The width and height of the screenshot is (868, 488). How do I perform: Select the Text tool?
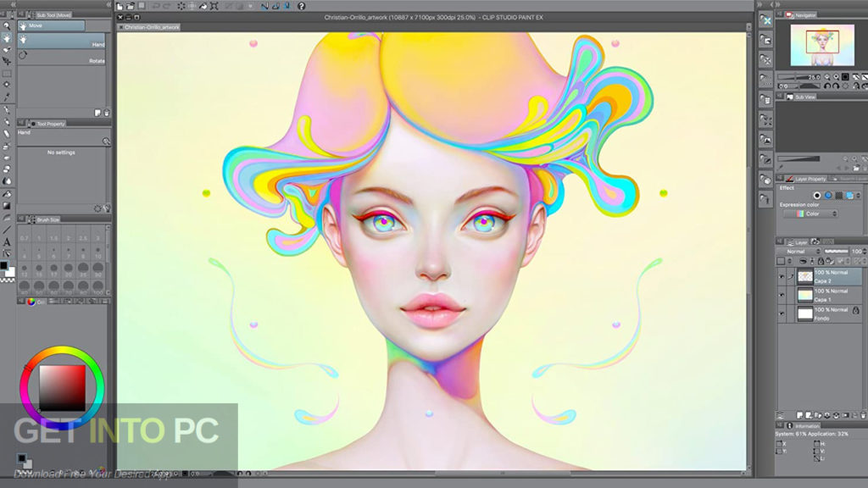pos(7,241)
